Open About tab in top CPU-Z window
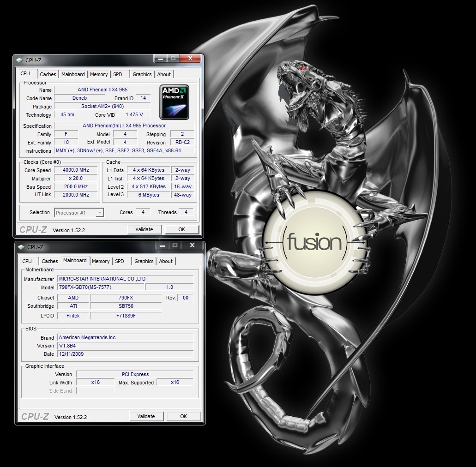The image size is (476, 467). (164, 74)
